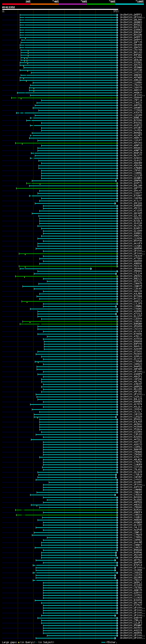Click hit label UniRef100_Q9FT25
Image resolution: width=146 pixels, height=644 pixels.
tap(131, 42)
